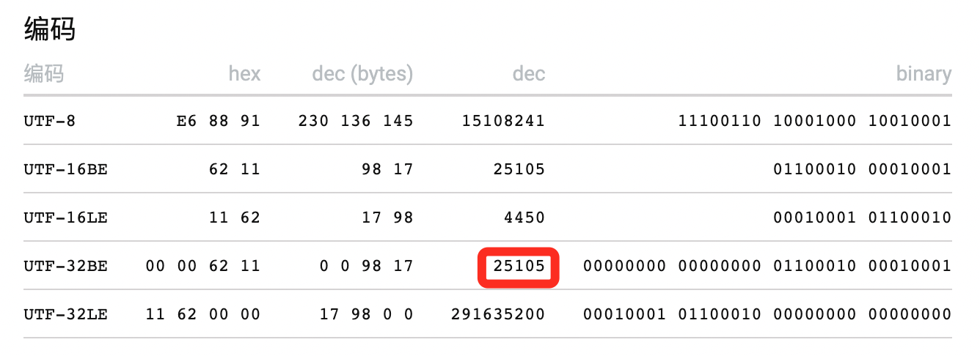Image resolution: width=980 pixels, height=356 pixels.
Task: Click the hex column header
Action: (x=244, y=73)
